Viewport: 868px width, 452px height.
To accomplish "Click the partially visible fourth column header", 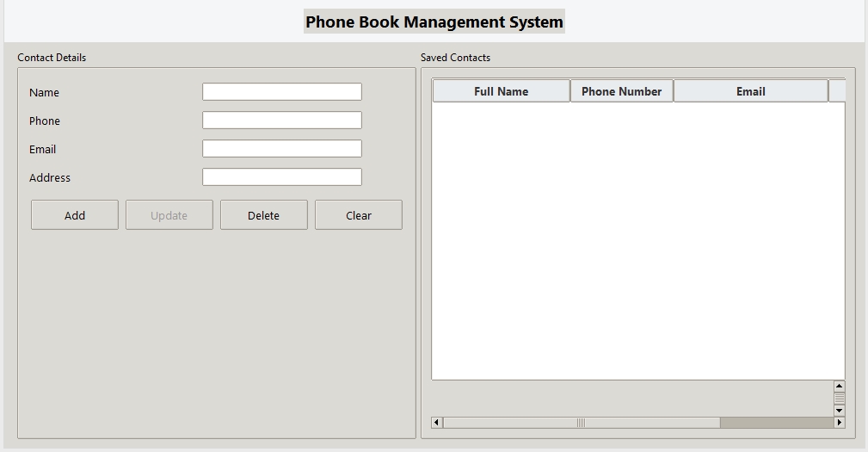I will (836, 91).
